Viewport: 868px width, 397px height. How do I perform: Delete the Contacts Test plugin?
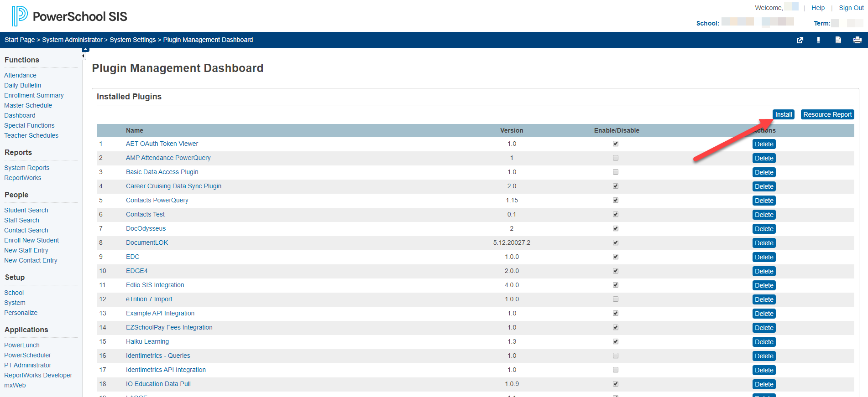(764, 215)
